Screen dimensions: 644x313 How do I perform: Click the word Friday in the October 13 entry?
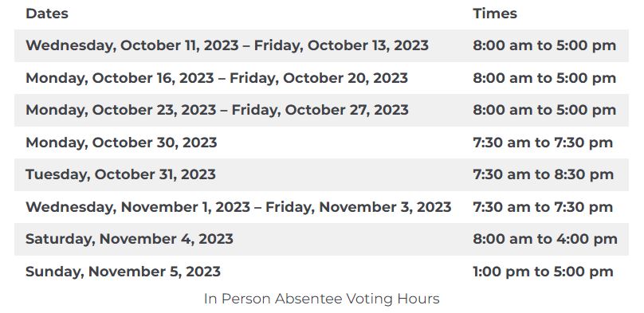[x=278, y=45]
